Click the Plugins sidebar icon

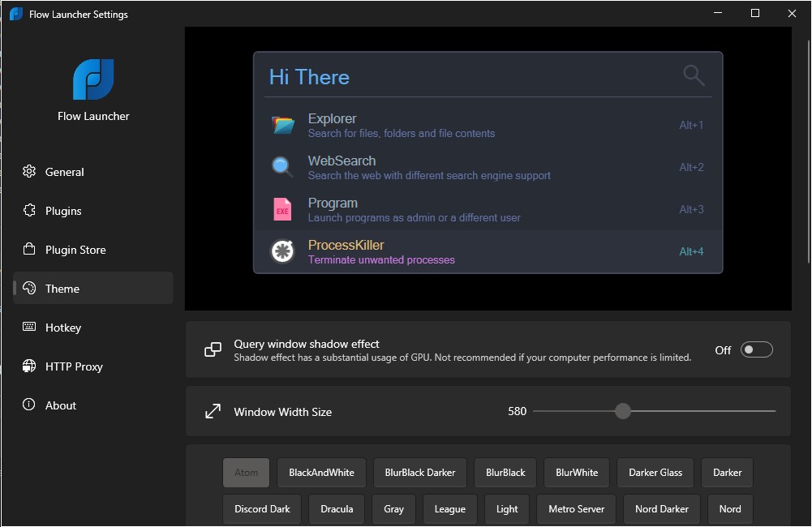[29, 210]
